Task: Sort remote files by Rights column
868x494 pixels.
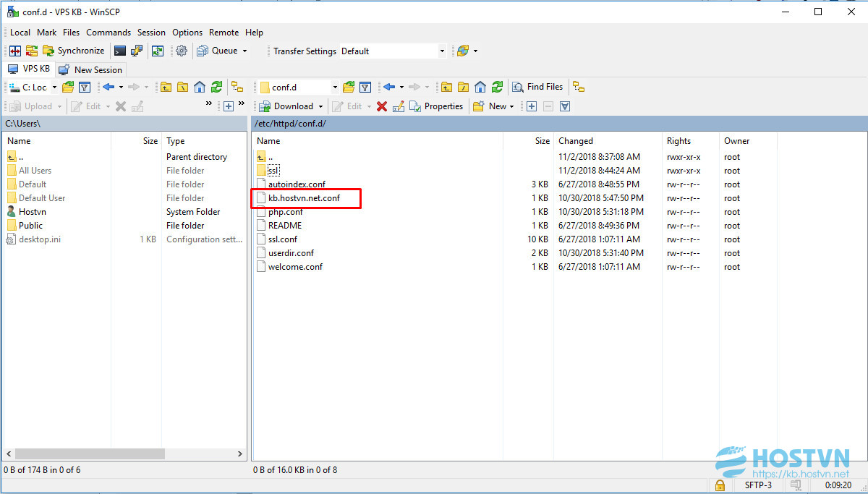Action: pos(678,140)
